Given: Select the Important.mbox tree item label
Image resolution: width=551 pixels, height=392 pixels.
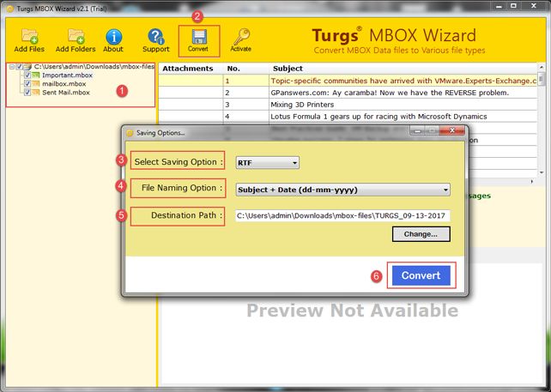Looking at the screenshot, I should pos(68,75).
